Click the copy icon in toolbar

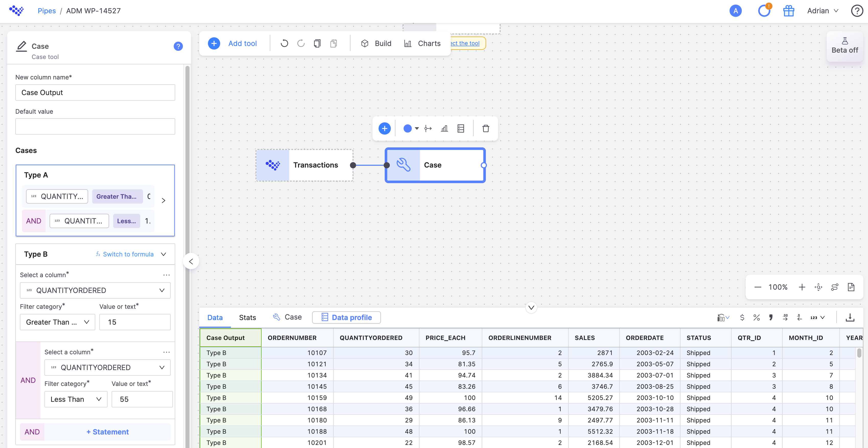pos(317,43)
